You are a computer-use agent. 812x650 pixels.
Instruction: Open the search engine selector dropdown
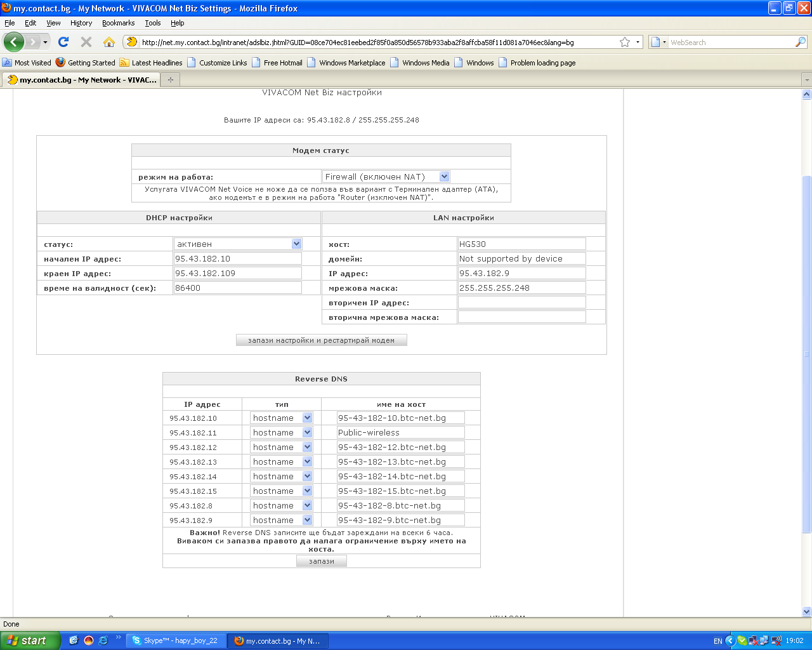point(658,42)
